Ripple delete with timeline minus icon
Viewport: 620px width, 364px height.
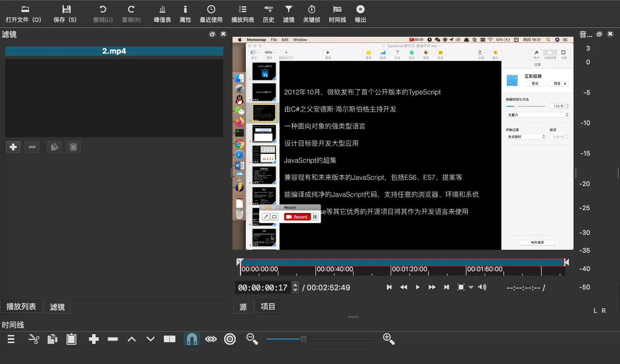pos(113,339)
